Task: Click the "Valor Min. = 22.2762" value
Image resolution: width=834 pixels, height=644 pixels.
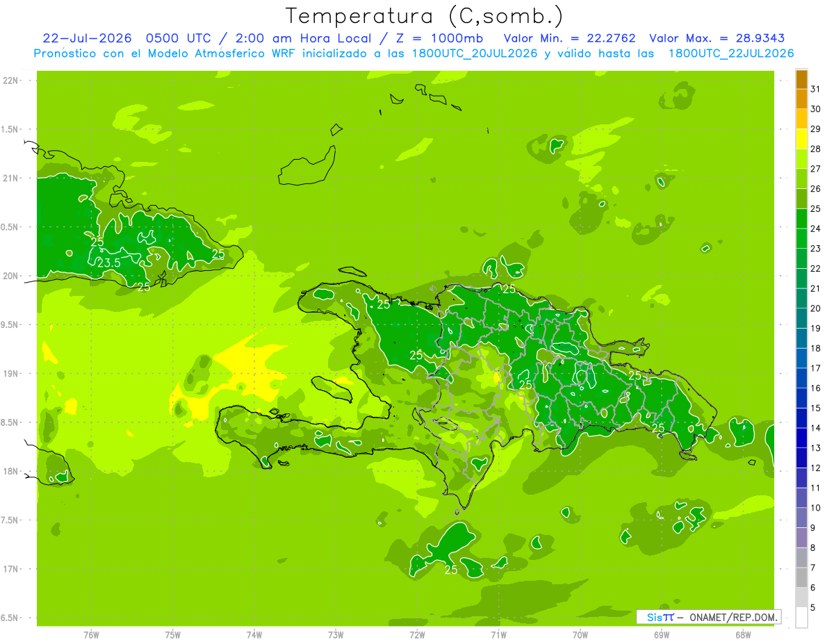Action: tap(569, 38)
